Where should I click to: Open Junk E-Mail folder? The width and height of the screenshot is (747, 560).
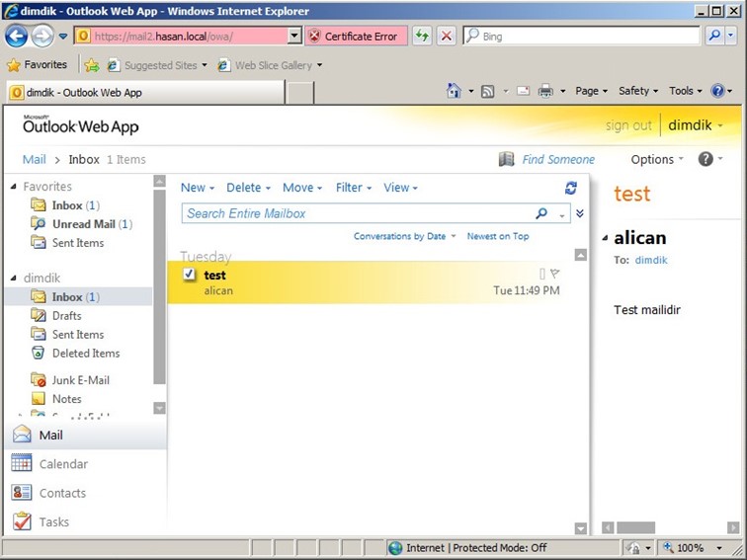click(70, 380)
